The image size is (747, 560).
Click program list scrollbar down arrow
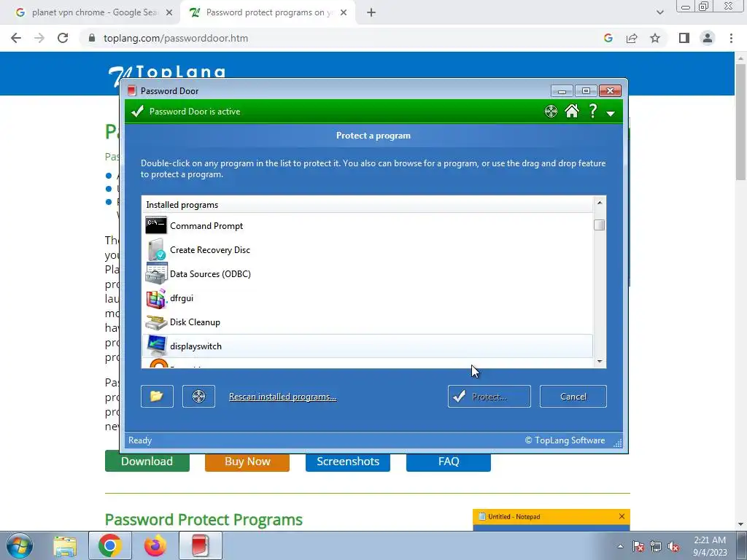pyautogui.click(x=600, y=362)
